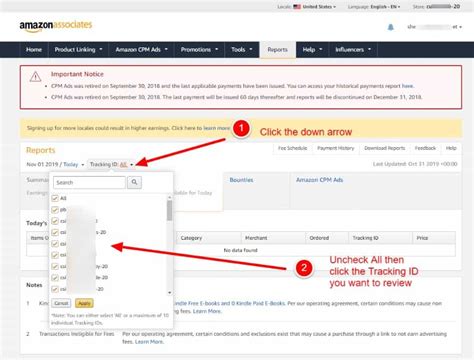Click the Help link in the Reports header
474x360 pixels.
(451, 148)
